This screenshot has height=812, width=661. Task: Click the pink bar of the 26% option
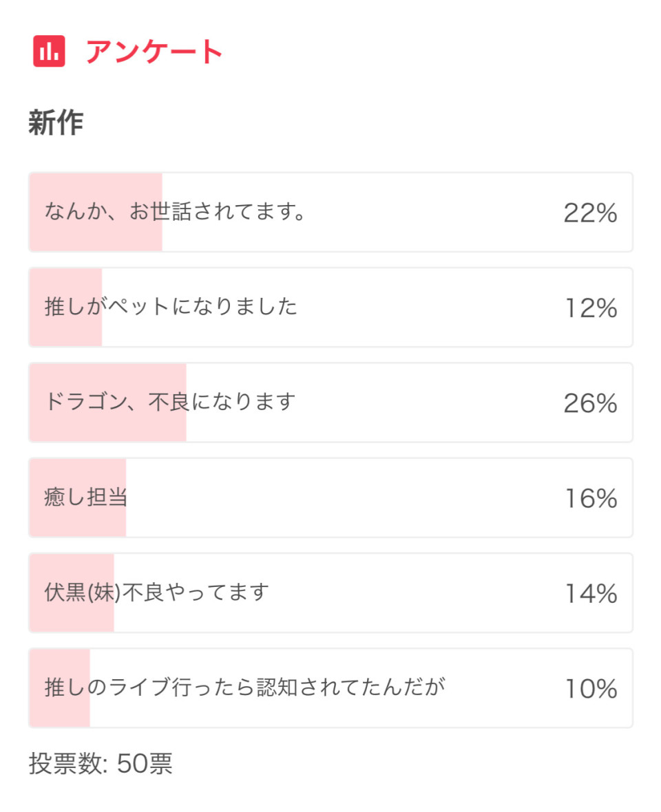pyautogui.click(x=107, y=403)
